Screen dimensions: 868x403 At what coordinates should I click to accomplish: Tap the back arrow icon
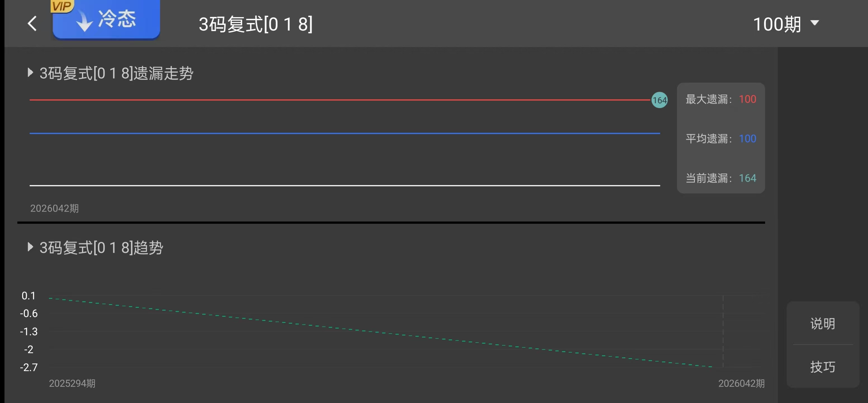click(32, 24)
